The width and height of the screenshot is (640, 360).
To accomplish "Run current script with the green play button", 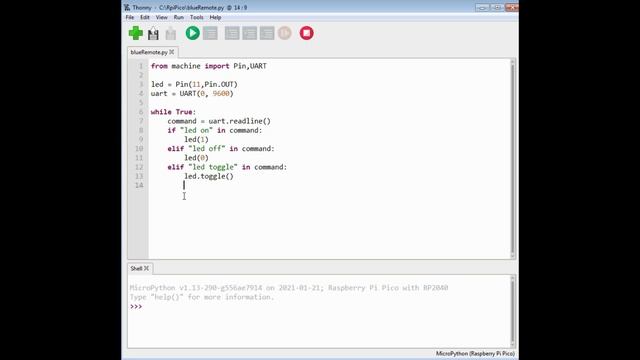I will (193, 33).
